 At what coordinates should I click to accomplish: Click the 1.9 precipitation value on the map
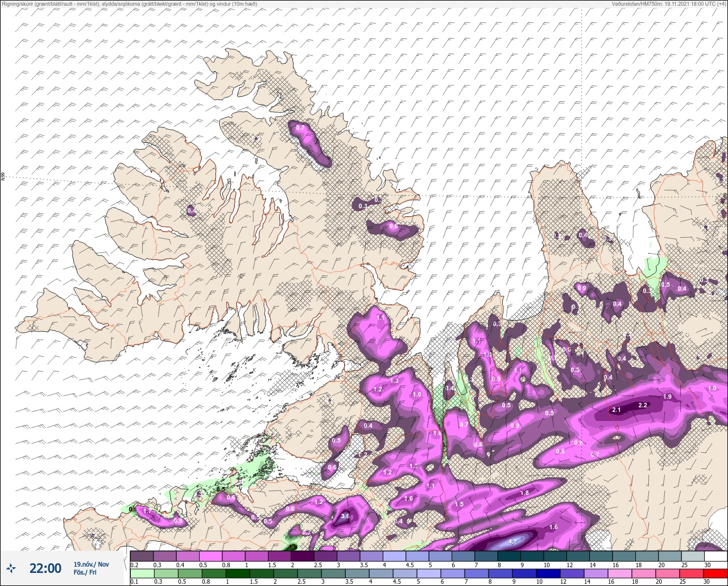(x=668, y=397)
